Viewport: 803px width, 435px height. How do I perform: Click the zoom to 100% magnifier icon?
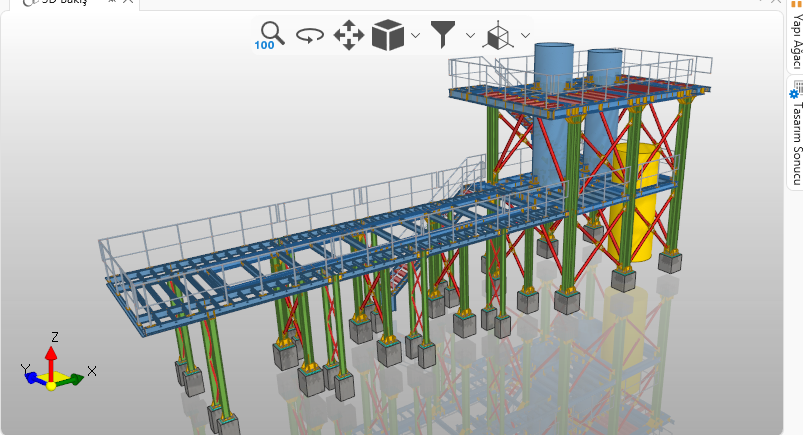(270, 35)
